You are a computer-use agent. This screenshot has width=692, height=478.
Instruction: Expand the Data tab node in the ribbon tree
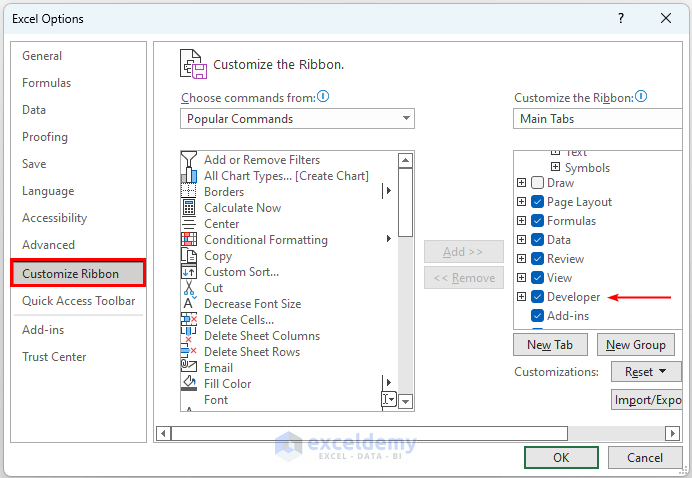(521, 240)
